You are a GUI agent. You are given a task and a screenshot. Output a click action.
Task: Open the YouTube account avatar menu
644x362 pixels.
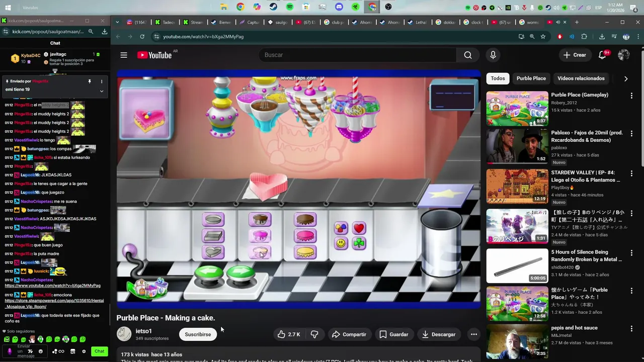click(624, 55)
